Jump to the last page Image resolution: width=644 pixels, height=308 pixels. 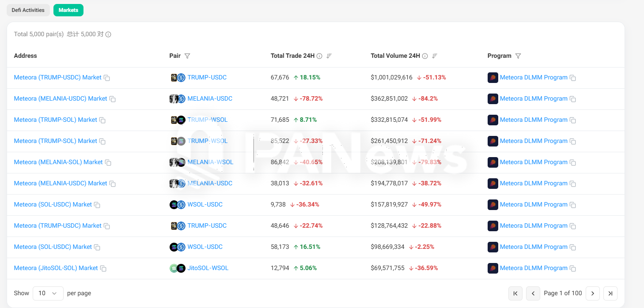[610, 293]
